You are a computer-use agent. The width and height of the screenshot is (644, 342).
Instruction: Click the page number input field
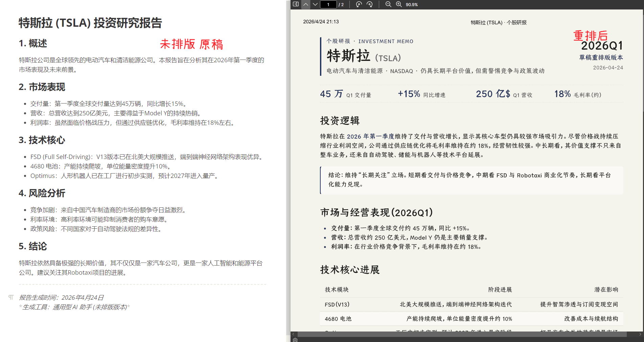(328, 4)
